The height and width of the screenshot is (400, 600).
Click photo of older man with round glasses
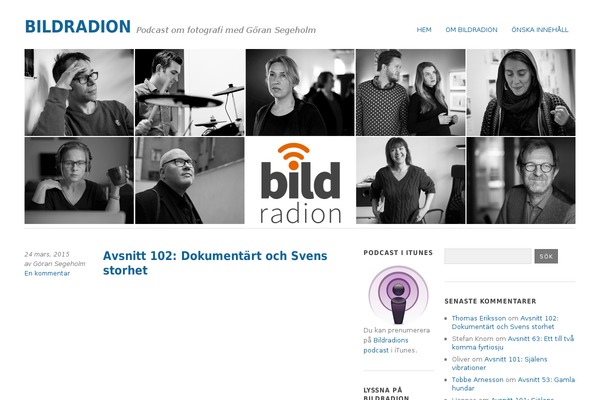pos(521,181)
